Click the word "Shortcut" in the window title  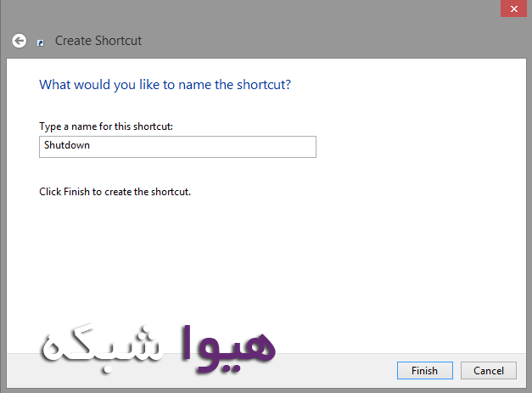point(118,40)
